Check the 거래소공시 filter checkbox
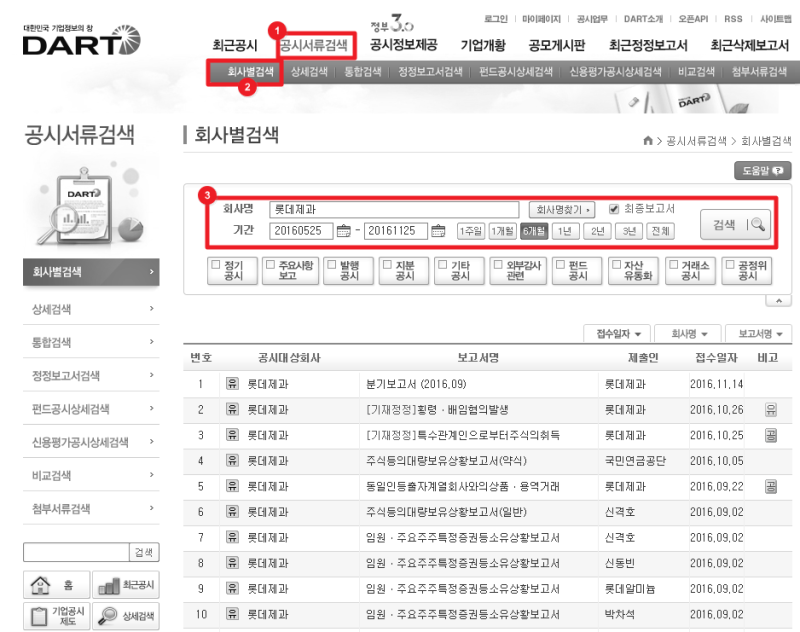 (x=673, y=264)
